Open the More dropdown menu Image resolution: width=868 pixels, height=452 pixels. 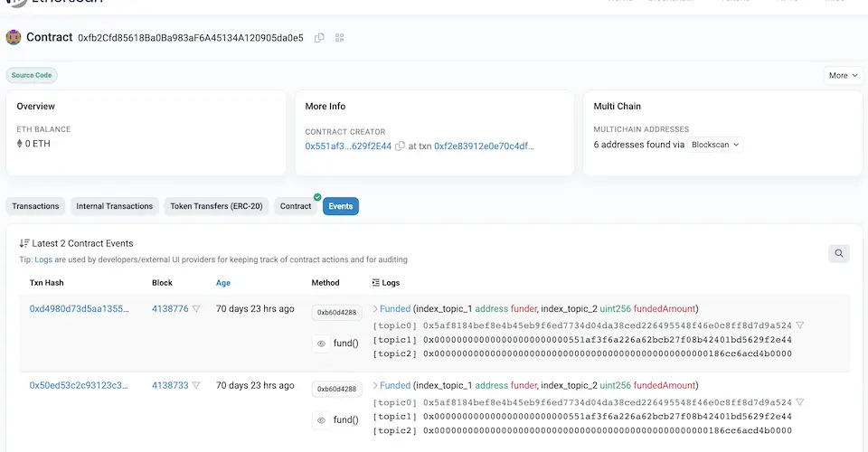[843, 75]
